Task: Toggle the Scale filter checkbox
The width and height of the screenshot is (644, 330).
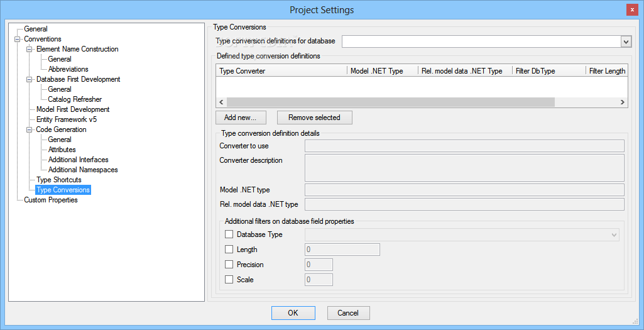Action: (x=229, y=280)
